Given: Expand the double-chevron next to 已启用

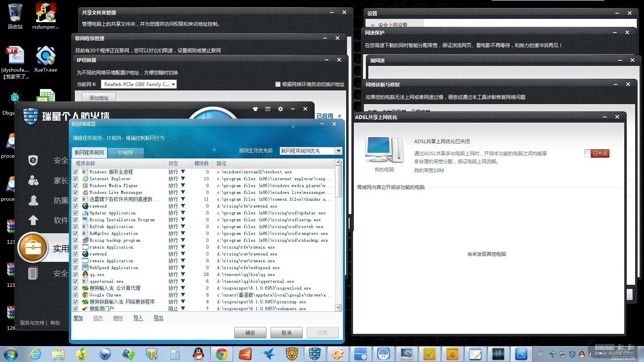Looking at the screenshot, I should pyautogui.click(x=339, y=116).
